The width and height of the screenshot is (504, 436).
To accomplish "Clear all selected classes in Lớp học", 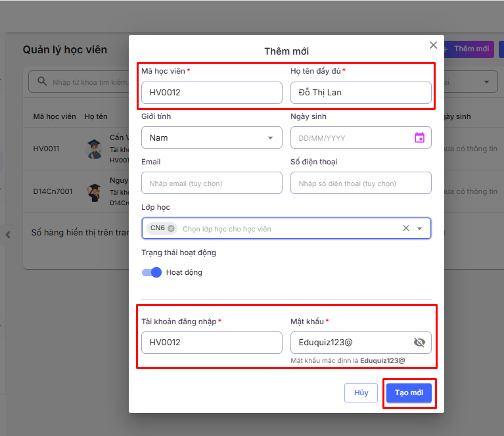I will [406, 228].
